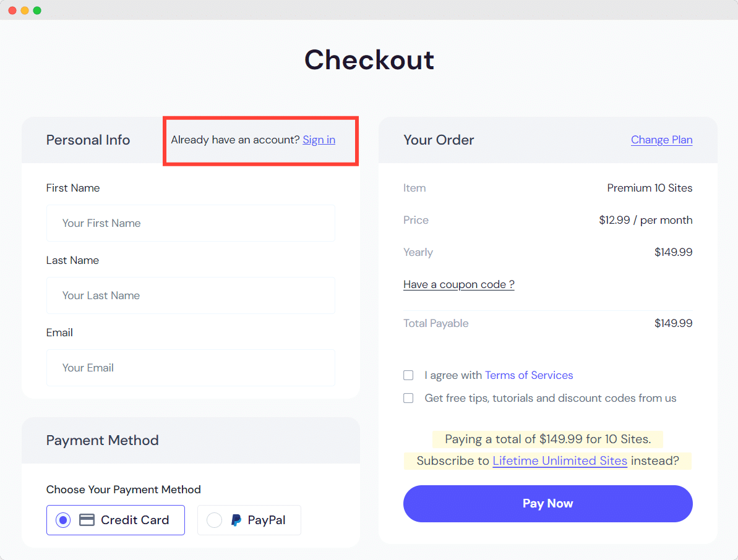Expand the Have a coupon code link
738x560 pixels.
459,284
